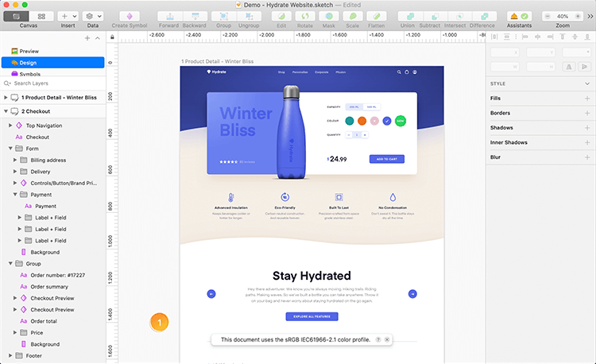Image resolution: width=596 pixels, height=364 pixels.
Task: Open the Assistants warning icon
Action: (x=514, y=17)
